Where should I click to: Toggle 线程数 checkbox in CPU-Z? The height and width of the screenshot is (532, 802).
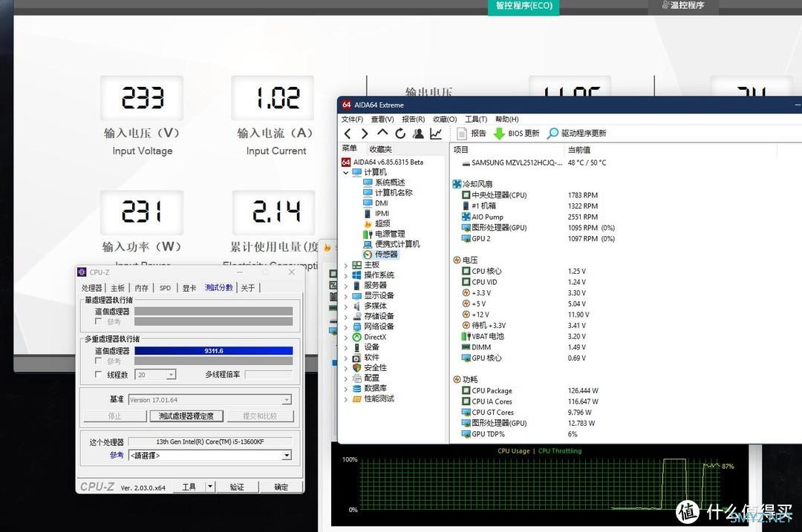(98, 375)
